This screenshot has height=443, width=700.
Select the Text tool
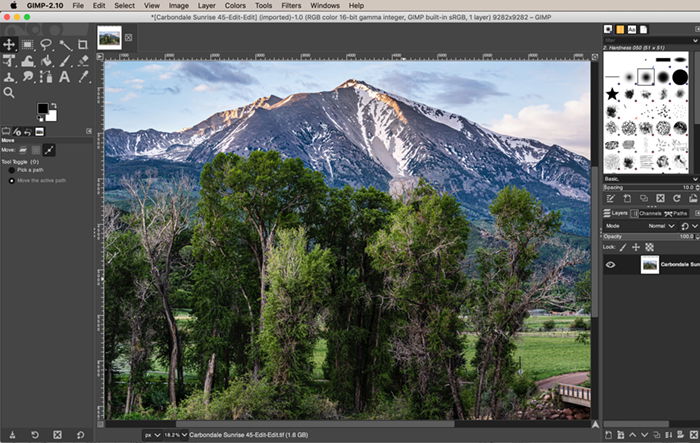[65, 77]
